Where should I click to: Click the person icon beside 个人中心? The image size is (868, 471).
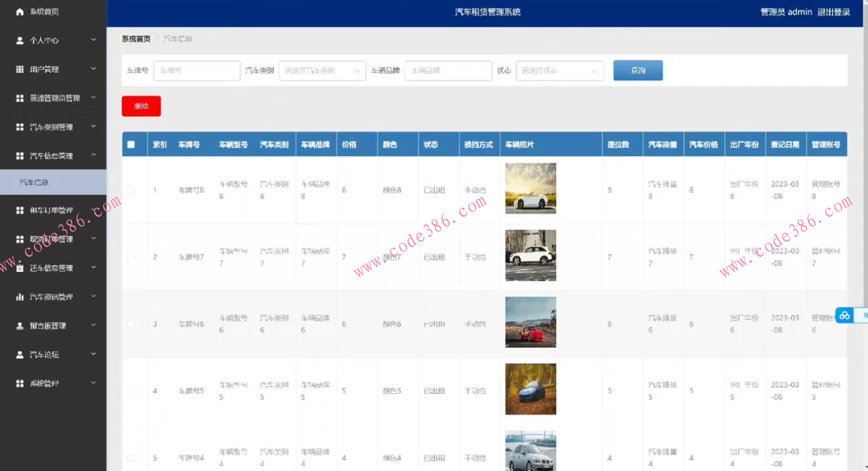(x=20, y=41)
